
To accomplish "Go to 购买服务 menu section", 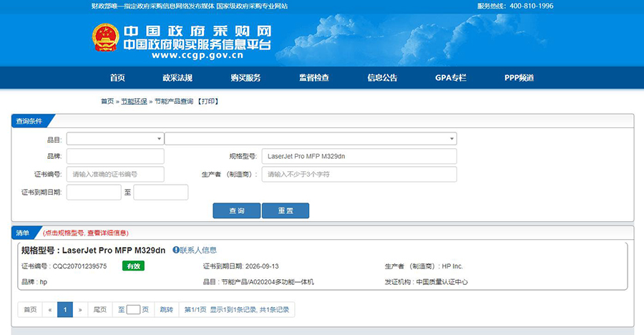I will point(245,78).
